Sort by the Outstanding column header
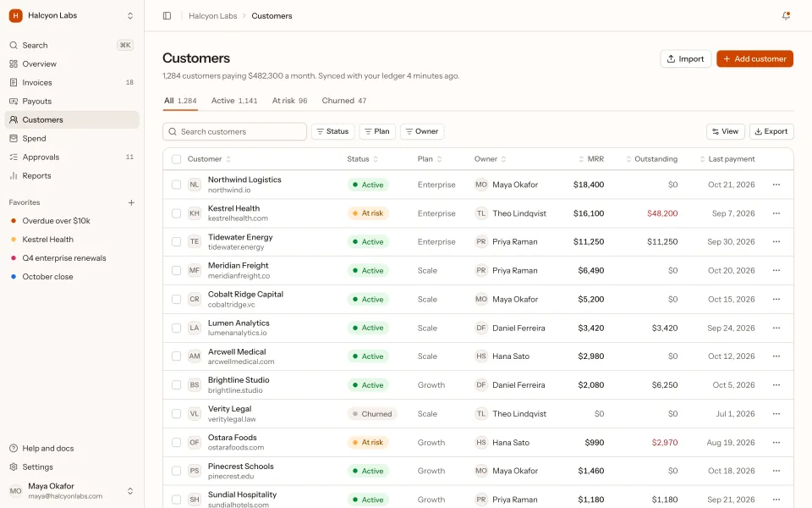This screenshot has width=812, height=508. pos(651,159)
